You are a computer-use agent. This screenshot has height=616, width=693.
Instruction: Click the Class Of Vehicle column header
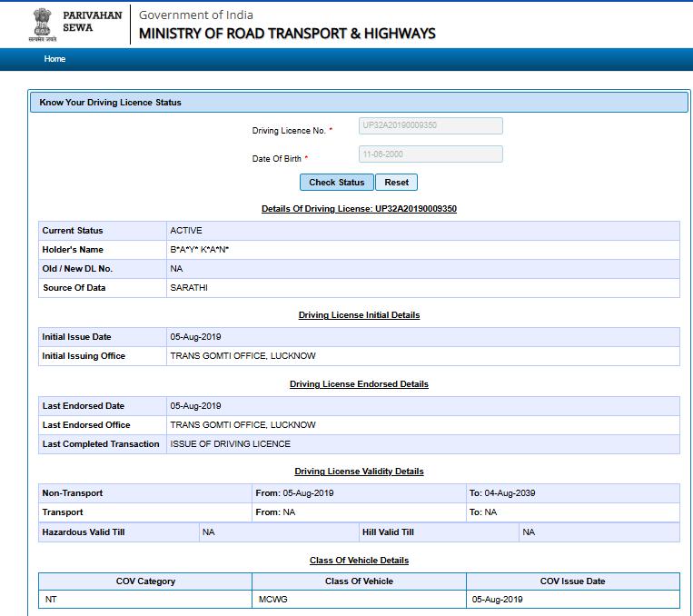359,581
